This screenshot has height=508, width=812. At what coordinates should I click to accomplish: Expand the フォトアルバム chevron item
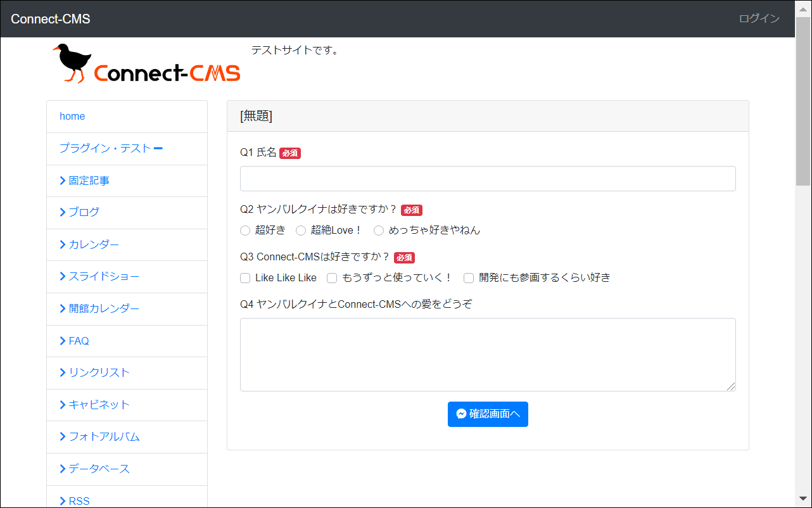click(x=63, y=436)
